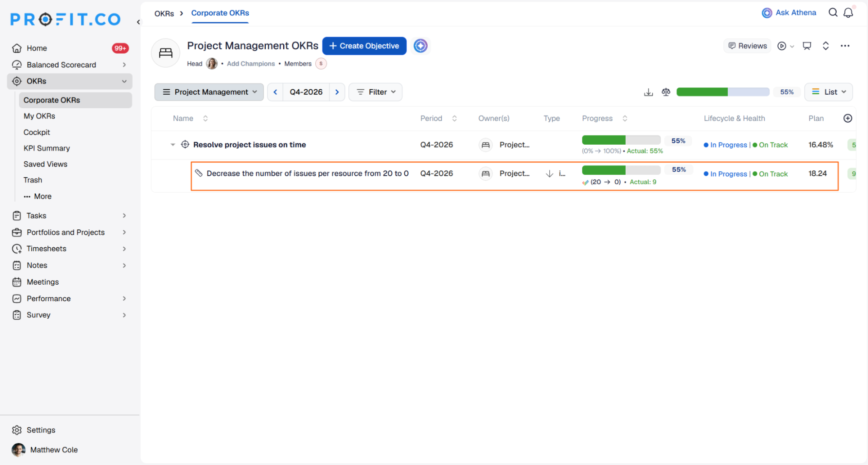Click the Athena AI icon beside Create Objective
Screen dimensions: 868x465
[x=420, y=46]
